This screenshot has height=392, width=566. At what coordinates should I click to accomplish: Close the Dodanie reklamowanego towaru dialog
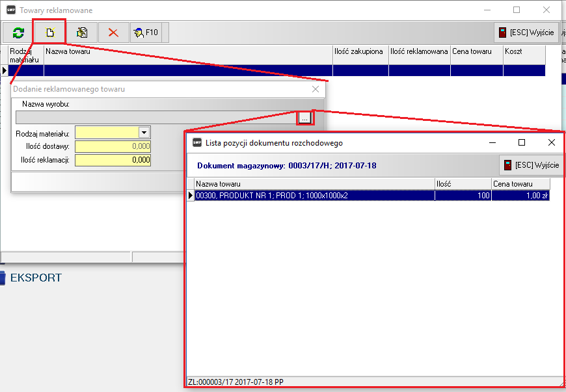(x=316, y=89)
